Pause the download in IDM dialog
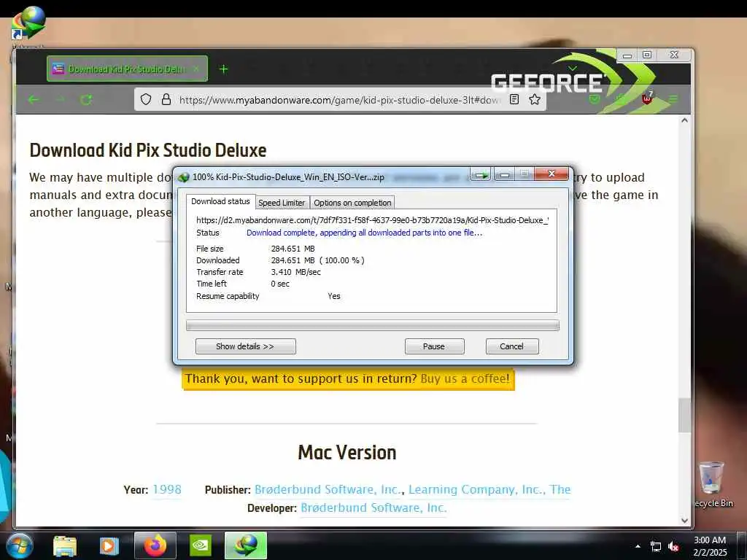 434,346
